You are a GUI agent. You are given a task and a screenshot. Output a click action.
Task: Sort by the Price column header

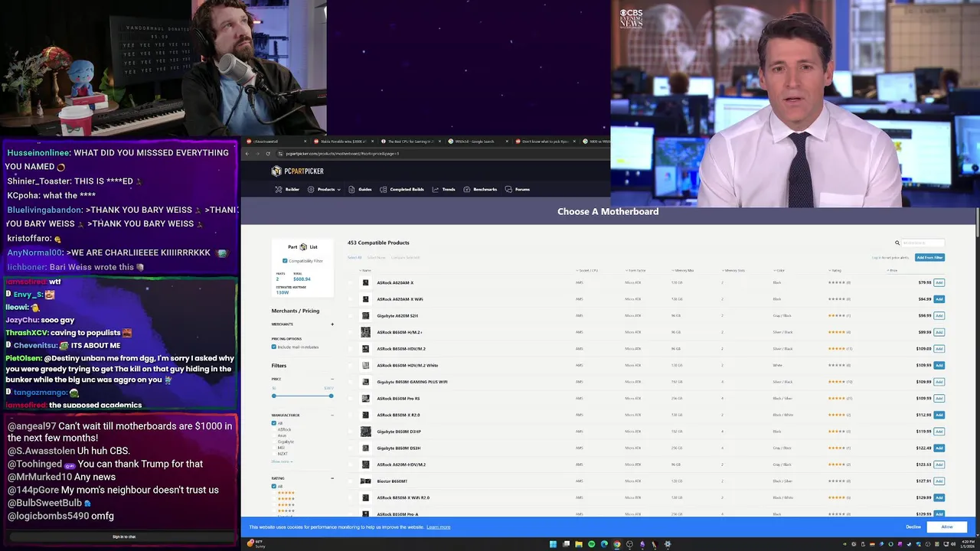point(892,270)
